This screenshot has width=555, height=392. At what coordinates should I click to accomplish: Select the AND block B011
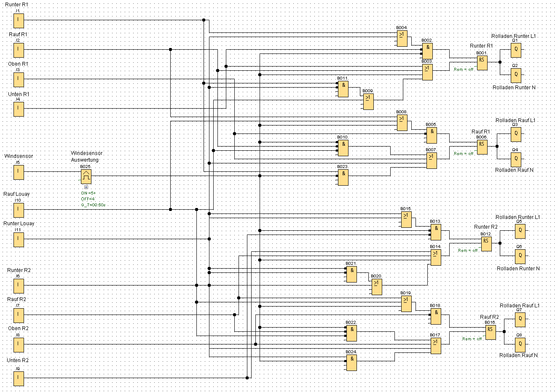(343, 88)
